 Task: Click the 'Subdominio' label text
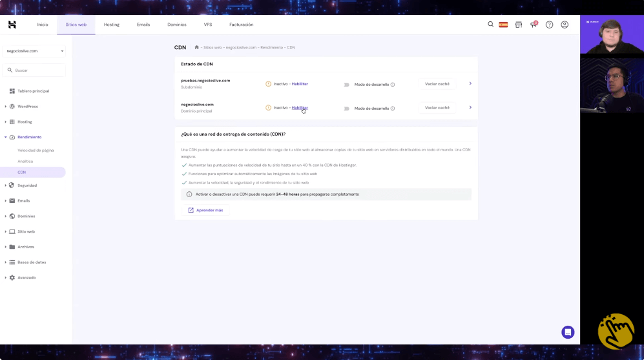pyautogui.click(x=191, y=87)
